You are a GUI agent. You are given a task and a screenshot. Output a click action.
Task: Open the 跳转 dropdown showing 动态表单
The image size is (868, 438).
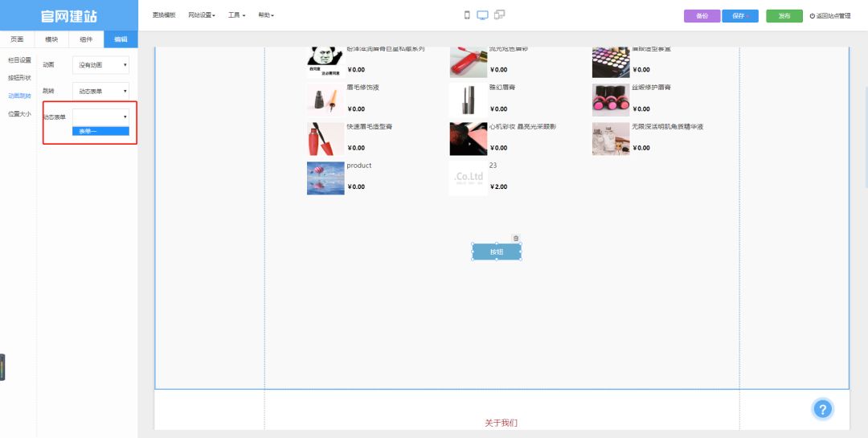(x=100, y=91)
